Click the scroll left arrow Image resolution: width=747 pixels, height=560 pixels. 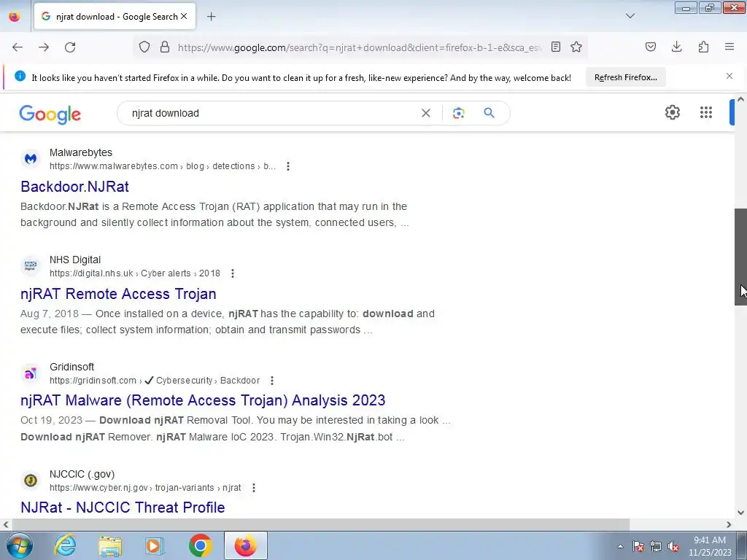(x=6, y=524)
